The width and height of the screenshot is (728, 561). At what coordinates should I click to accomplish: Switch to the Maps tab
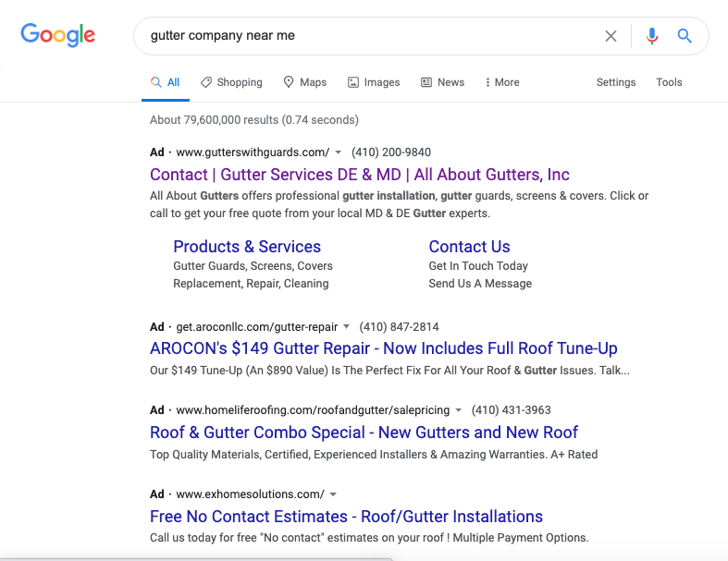coord(304,82)
